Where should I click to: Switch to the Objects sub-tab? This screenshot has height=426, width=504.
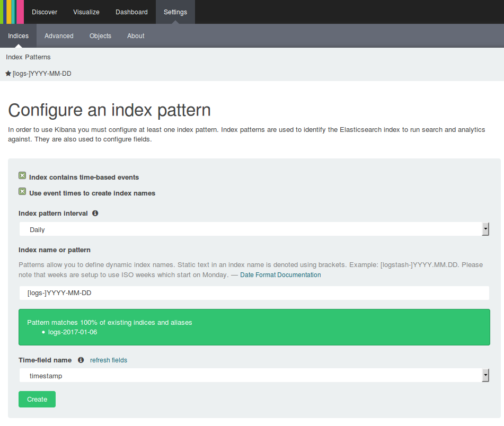(100, 35)
